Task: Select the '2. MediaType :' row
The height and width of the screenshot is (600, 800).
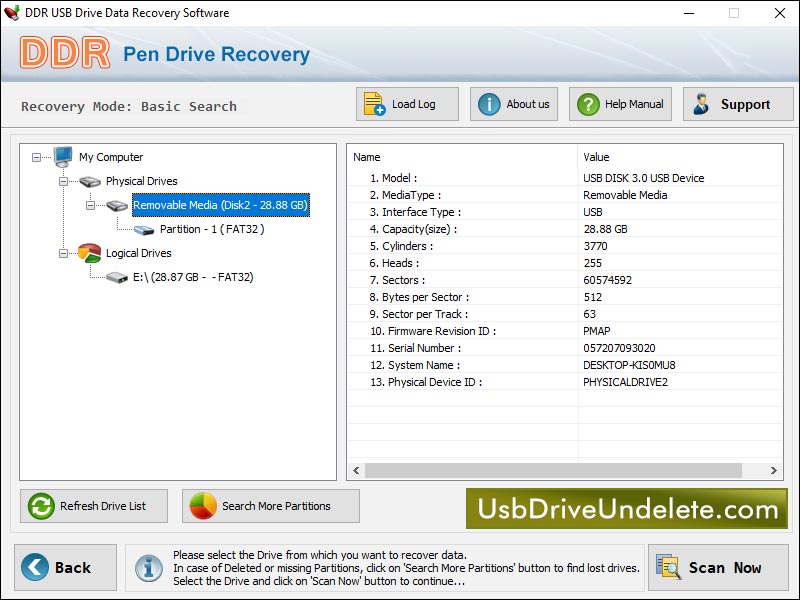Action: 565,195
